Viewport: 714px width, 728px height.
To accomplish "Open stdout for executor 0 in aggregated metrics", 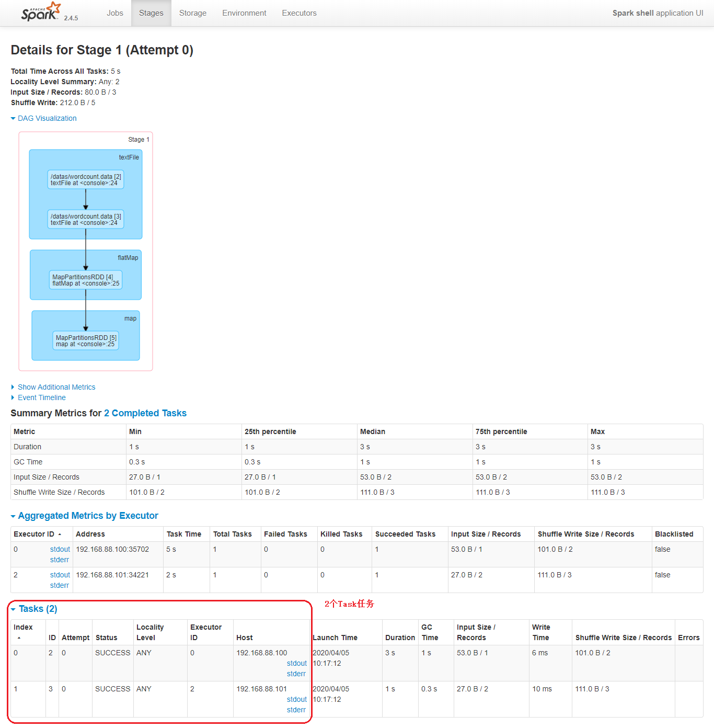I will [60, 549].
